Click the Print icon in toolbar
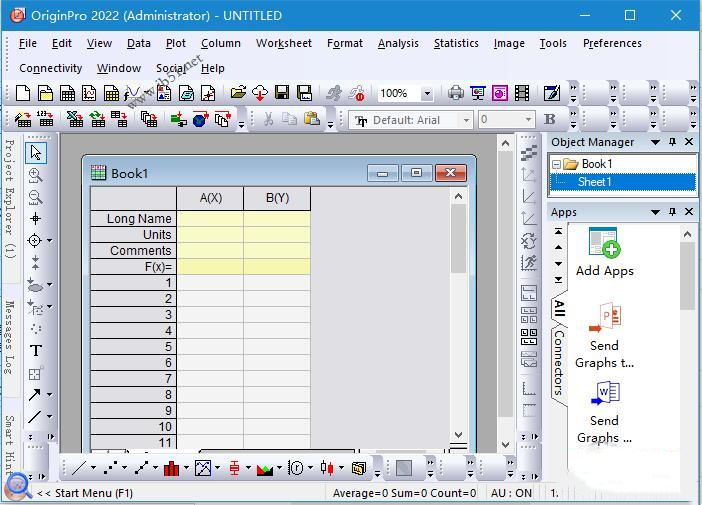The width and height of the screenshot is (702, 505). click(x=456, y=93)
